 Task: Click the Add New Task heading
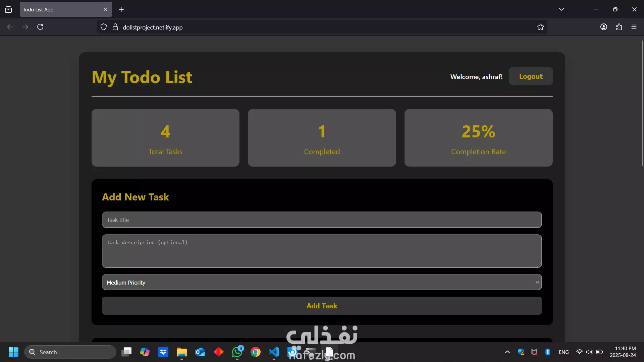click(136, 197)
